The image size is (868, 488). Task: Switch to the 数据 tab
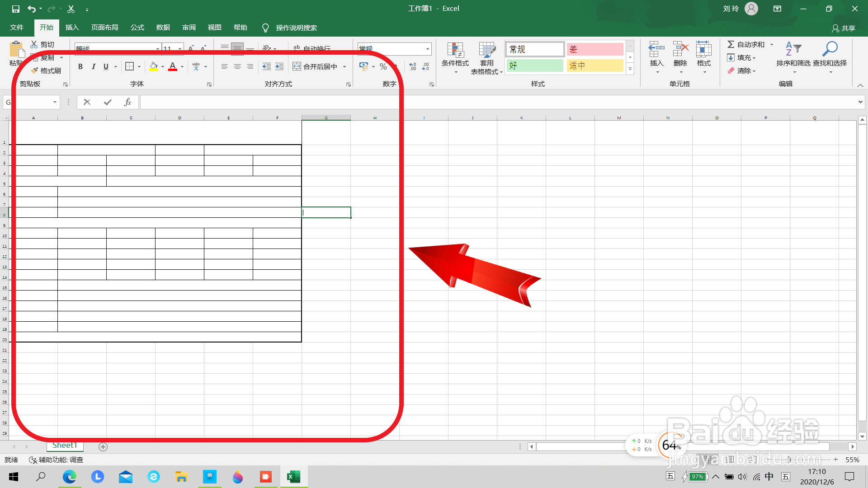point(163,28)
